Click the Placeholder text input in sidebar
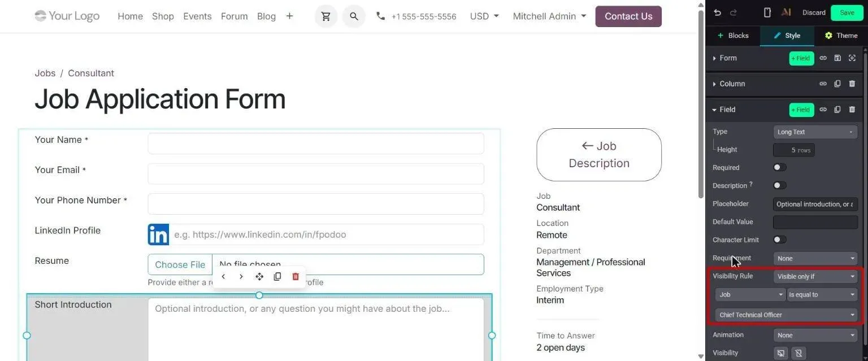The height and width of the screenshot is (361, 868). tap(815, 204)
